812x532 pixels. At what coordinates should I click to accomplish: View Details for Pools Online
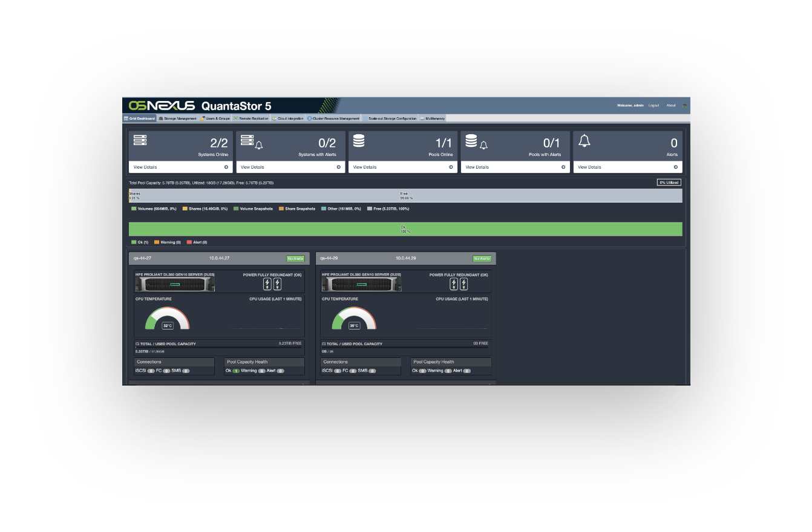click(x=403, y=167)
